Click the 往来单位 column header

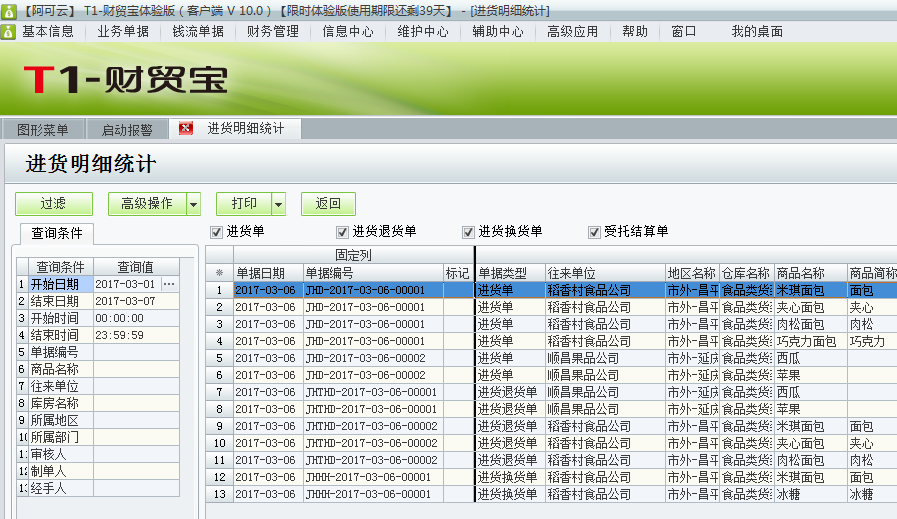(x=605, y=273)
